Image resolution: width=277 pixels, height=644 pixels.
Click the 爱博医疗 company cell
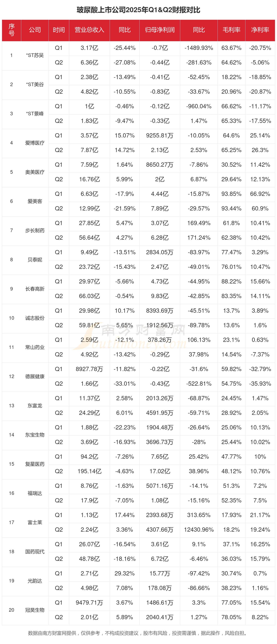[x=35, y=143]
